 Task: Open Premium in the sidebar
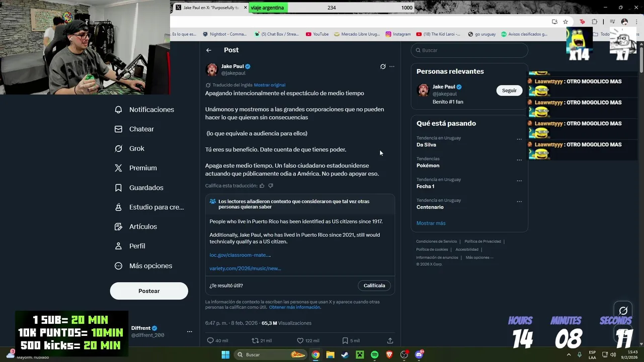click(136, 168)
